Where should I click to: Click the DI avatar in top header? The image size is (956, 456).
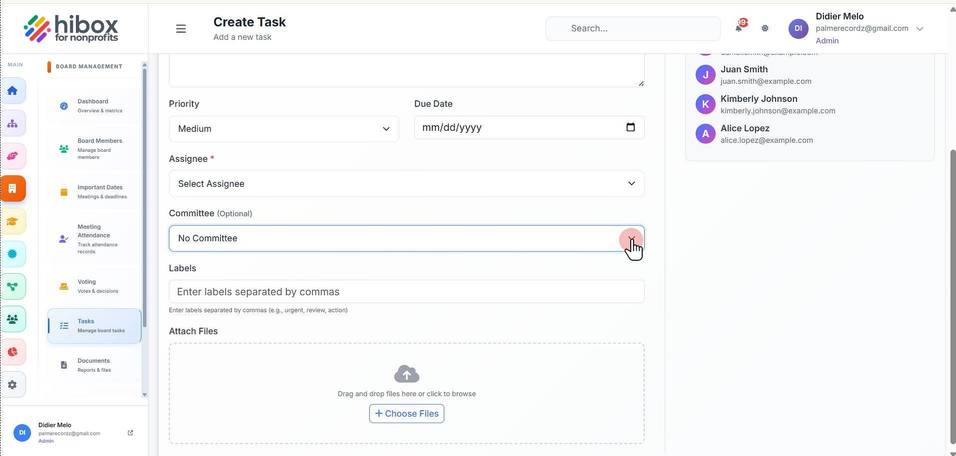coord(798,28)
